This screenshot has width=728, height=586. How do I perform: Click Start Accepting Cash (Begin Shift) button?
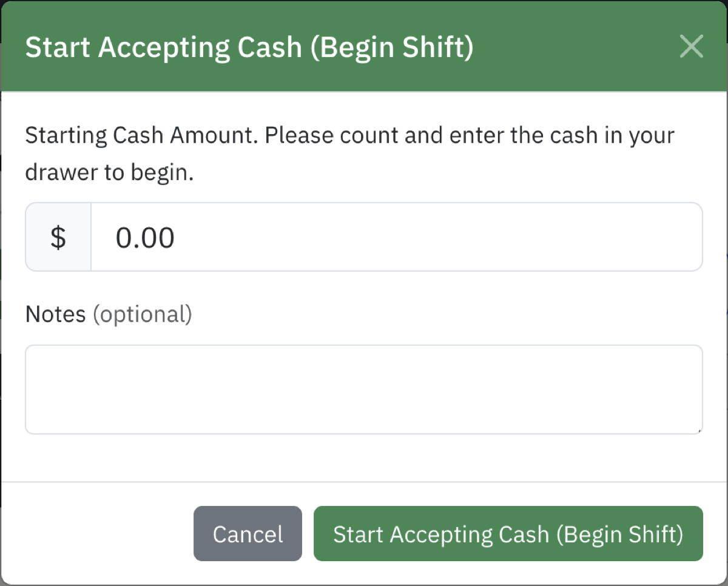pos(507,534)
